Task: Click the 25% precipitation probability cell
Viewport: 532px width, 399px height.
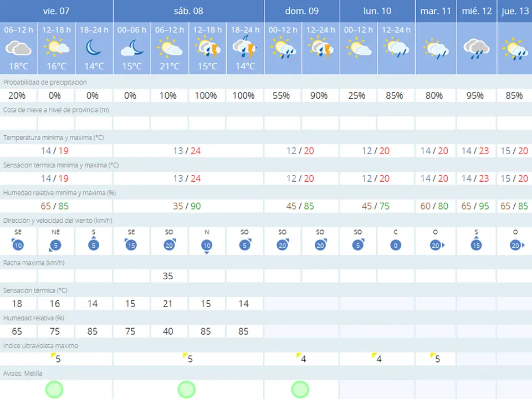Action: point(358,95)
